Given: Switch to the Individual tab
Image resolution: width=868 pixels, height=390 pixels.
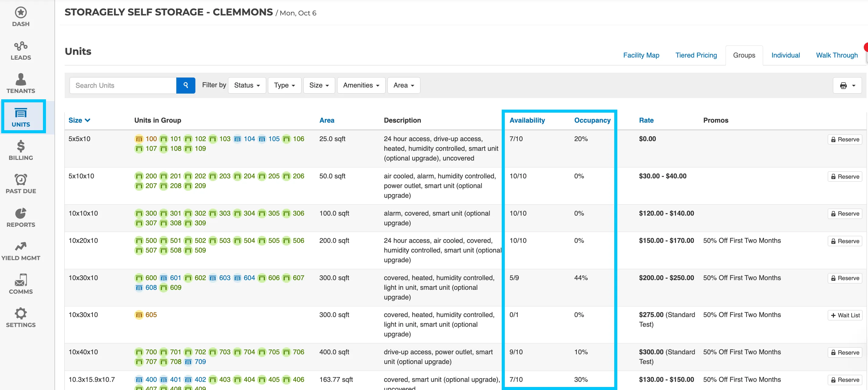Looking at the screenshot, I should (x=785, y=55).
